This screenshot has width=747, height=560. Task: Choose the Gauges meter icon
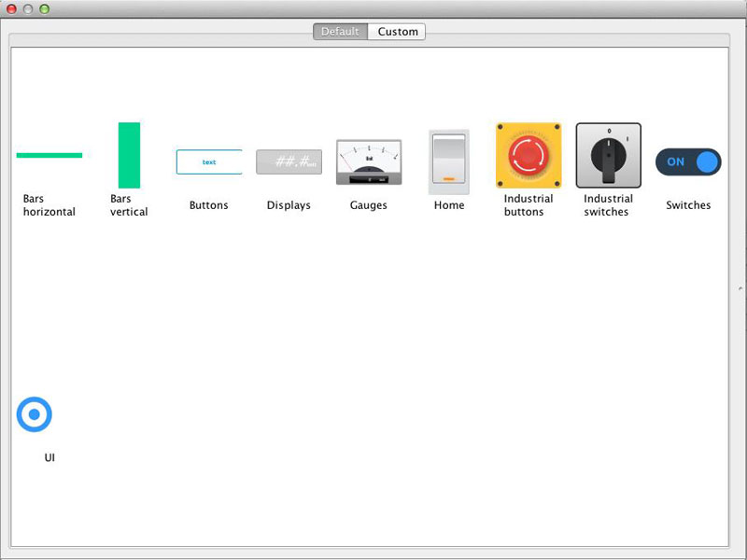369,161
